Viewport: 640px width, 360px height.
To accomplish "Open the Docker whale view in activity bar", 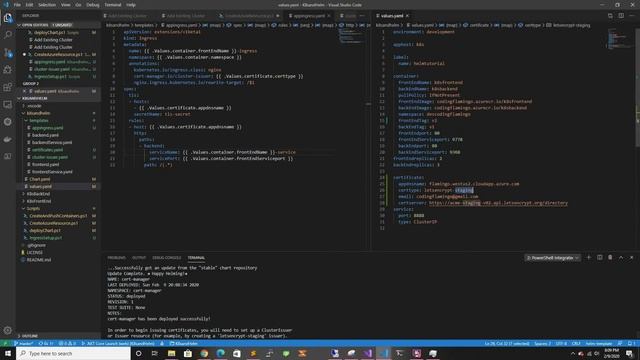I will tap(8, 139).
